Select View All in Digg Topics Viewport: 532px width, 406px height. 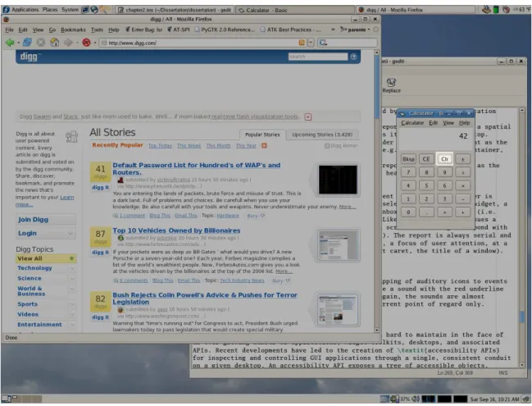pos(46,258)
